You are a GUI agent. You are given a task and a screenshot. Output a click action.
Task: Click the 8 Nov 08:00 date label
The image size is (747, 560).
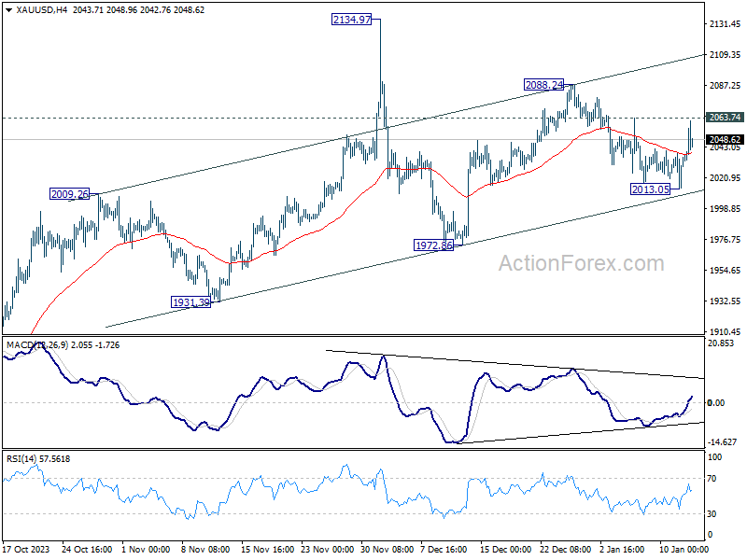click(205, 549)
